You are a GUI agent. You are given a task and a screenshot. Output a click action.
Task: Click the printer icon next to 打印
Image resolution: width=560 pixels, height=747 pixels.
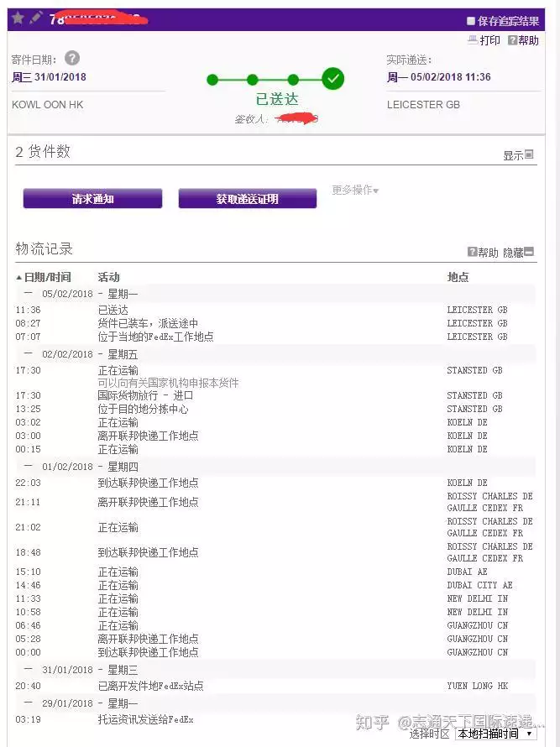click(473, 39)
